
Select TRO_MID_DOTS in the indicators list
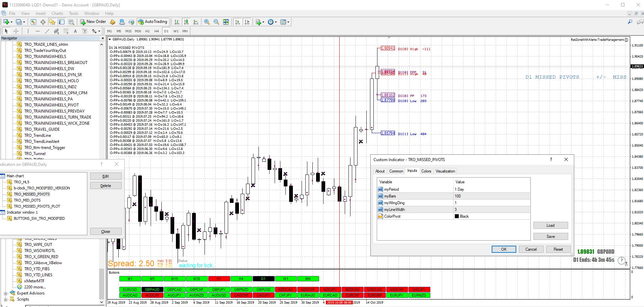coord(27,200)
